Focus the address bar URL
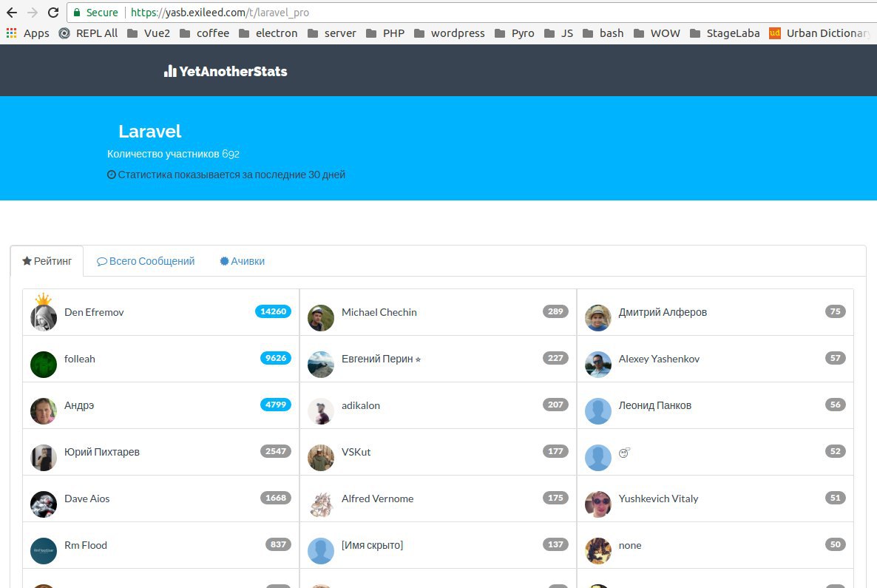Image resolution: width=877 pixels, height=588 pixels. coord(220,13)
